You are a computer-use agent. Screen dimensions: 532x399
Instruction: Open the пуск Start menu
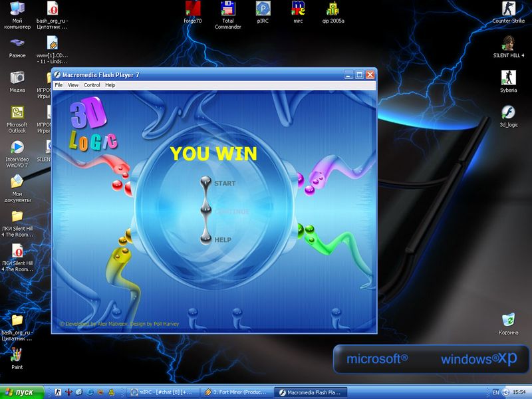point(22,392)
